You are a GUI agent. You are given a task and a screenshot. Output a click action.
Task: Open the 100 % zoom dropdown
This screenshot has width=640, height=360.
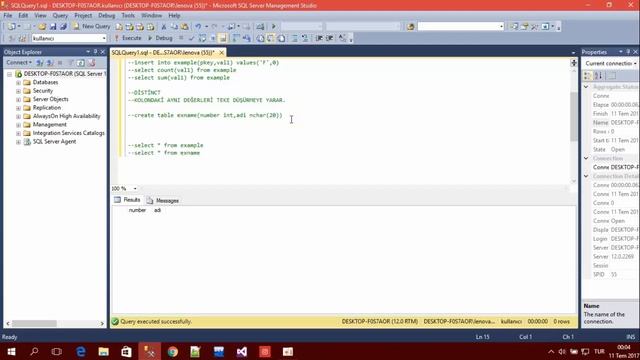coord(135,189)
